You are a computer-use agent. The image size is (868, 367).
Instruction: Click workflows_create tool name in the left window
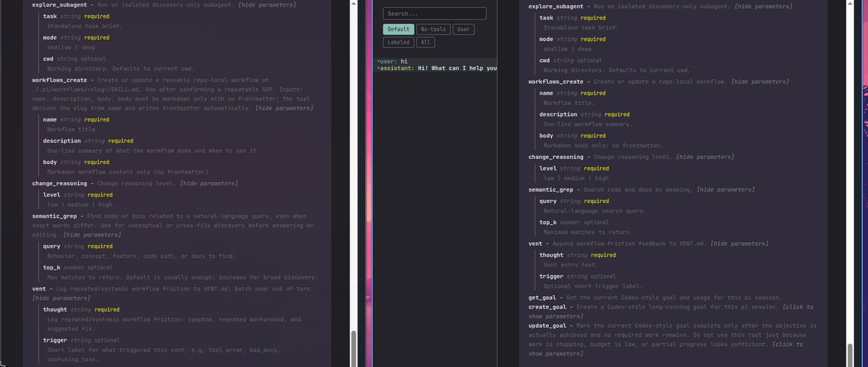[x=64, y=80]
